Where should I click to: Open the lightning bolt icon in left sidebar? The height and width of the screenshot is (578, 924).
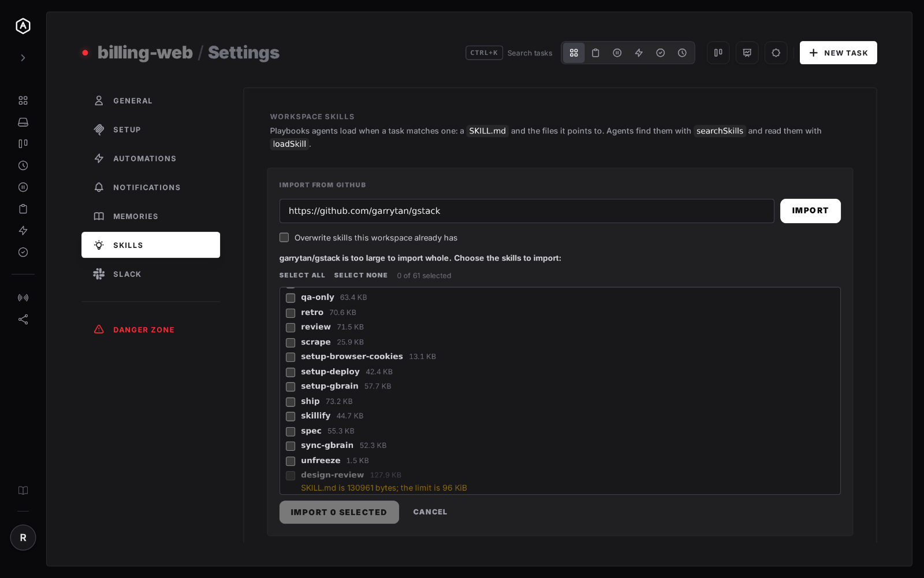pos(23,231)
